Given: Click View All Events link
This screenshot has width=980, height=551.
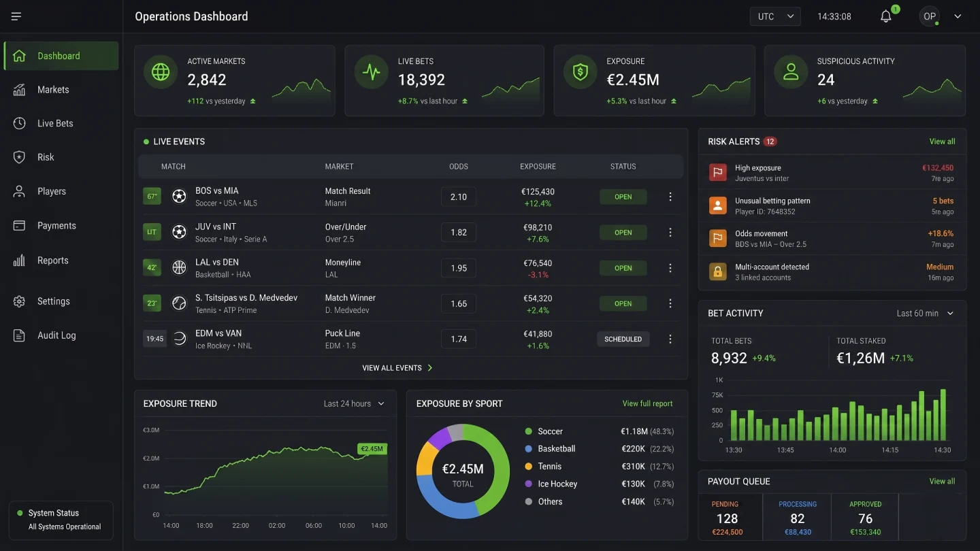Looking at the screenshot, I should [x=397, y=368].
